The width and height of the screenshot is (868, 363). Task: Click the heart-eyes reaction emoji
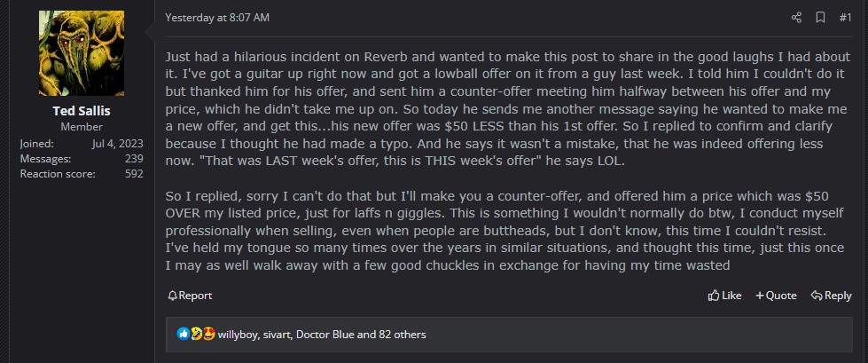[208, 335]
